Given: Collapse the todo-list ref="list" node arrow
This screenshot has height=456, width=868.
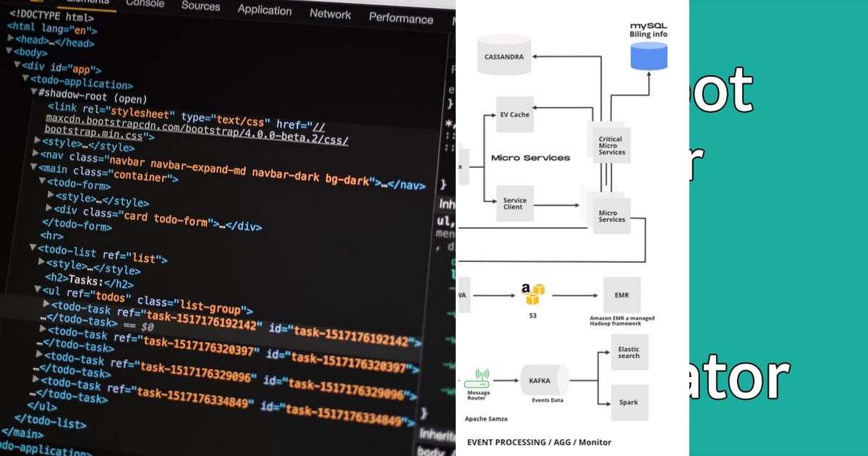Looking at the screenshot, I should pyautogui.click(x=33, y=248).
